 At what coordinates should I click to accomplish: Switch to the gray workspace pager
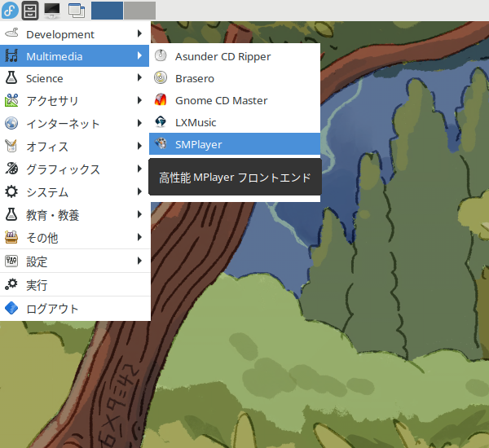tap(139, 11)
